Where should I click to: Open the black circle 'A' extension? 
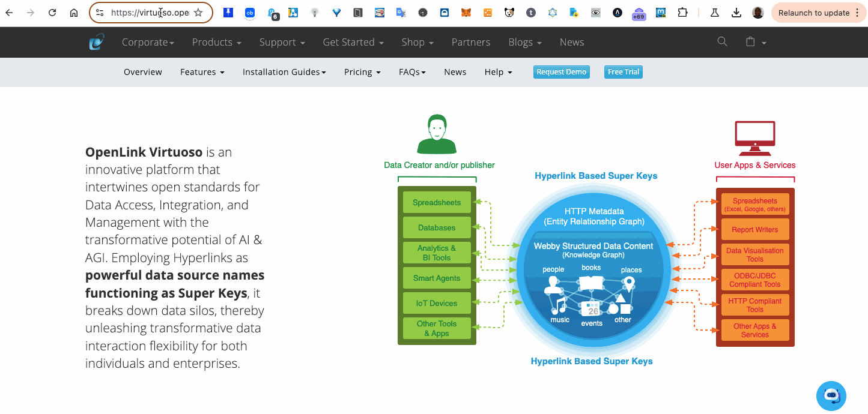click(x=617, y=12)
